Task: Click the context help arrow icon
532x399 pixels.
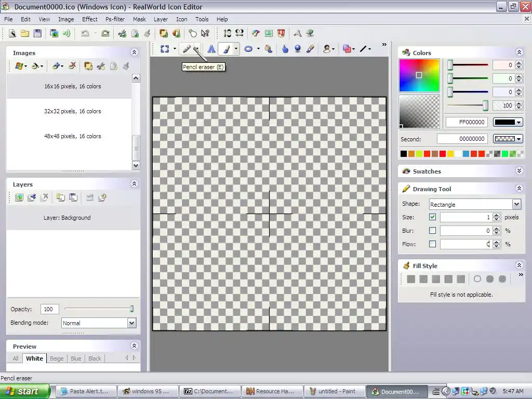Action: pos(205,33)
